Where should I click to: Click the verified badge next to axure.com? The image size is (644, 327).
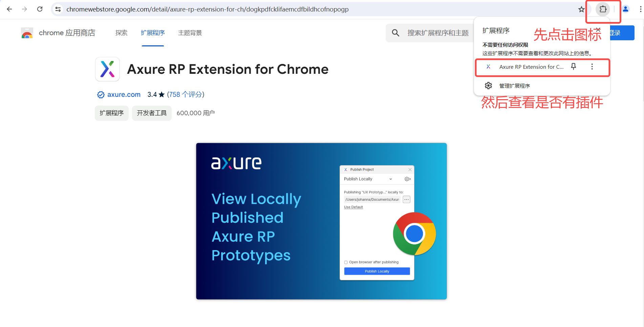coord(101,95)
